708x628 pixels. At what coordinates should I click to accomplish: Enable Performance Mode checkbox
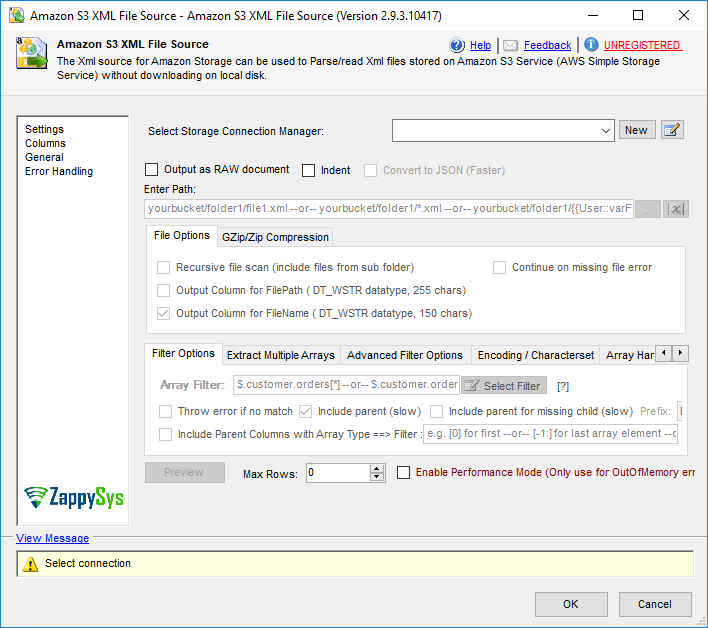[403, 473]
